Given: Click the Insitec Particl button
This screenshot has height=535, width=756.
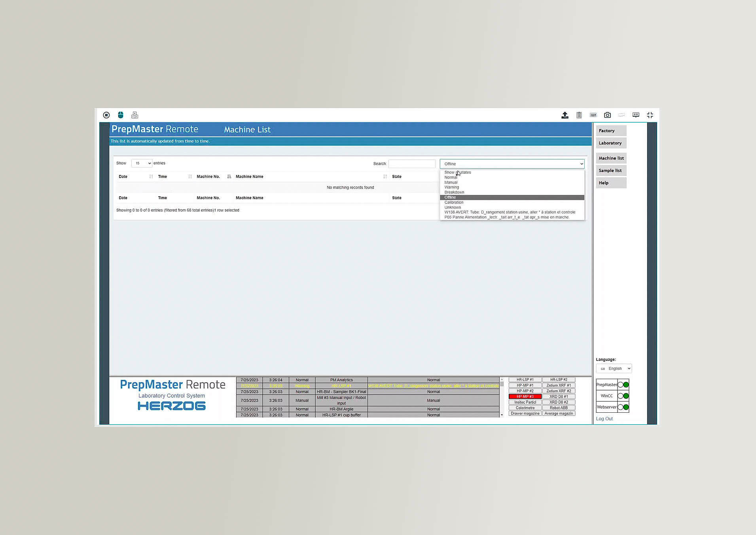Looking at the screenshot, I should 525,402.
